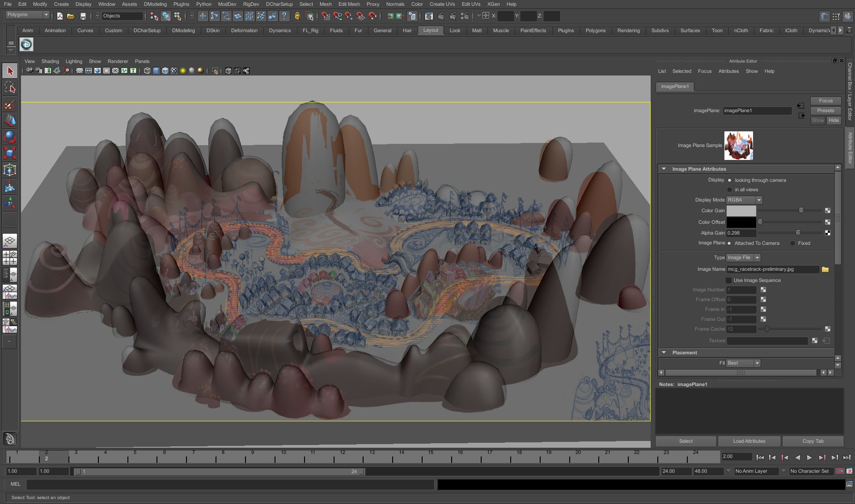Click the Presets button

pos(825,110)
